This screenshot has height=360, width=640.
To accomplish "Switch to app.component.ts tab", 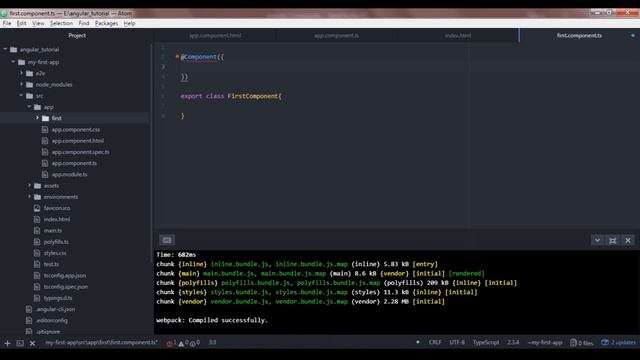I will 336,36.
